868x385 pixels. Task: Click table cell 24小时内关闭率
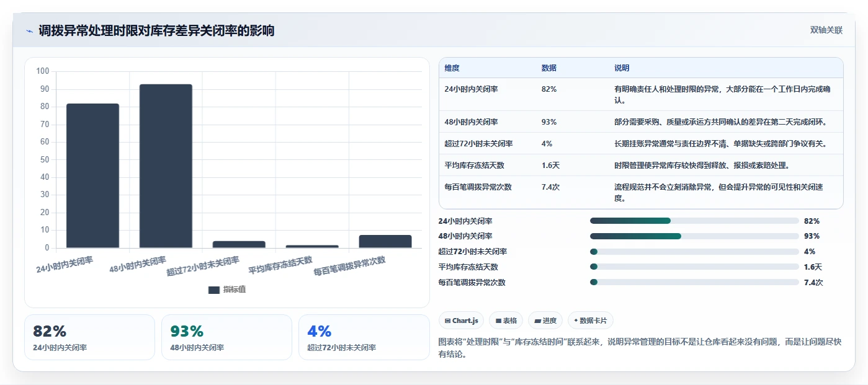point(471,89)
